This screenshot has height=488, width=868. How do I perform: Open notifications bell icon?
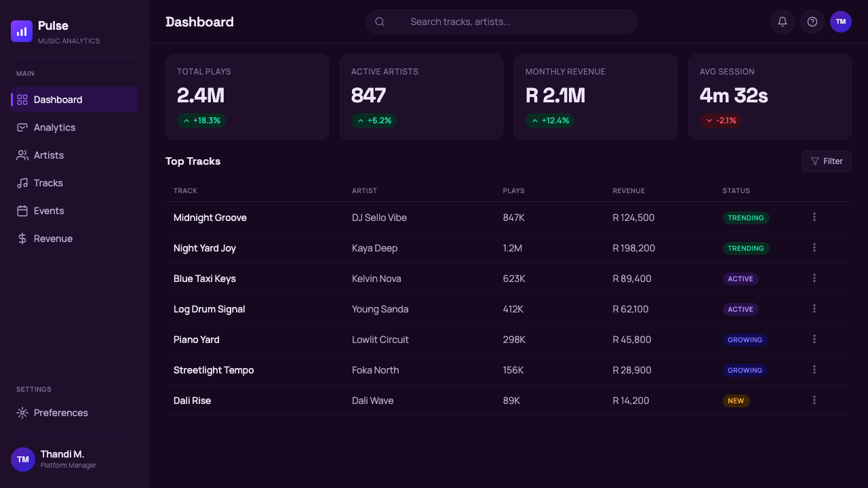pos(783,22)
